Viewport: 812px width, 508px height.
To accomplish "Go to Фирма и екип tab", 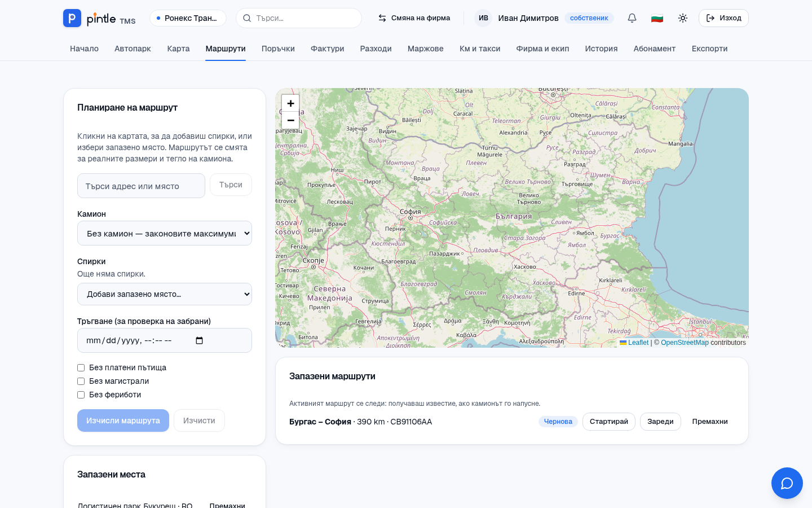I will (542, 49).
